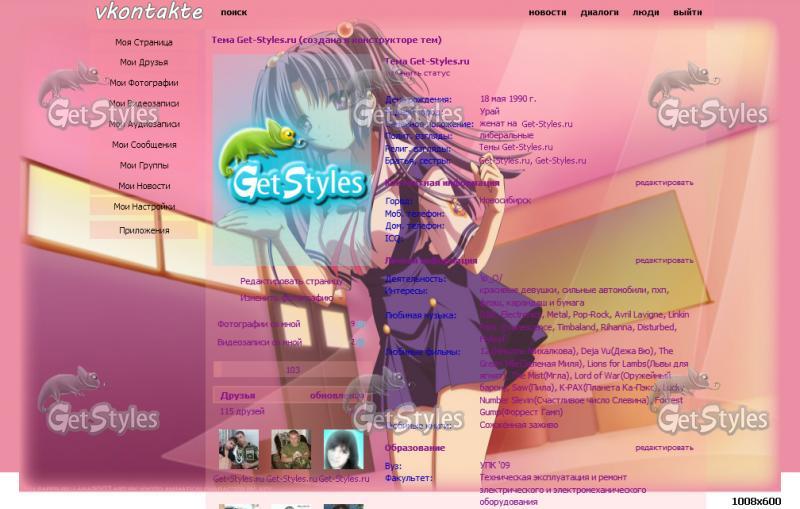The width and height of the screenshot is (800, 509).
Task: Click faculty link Техническая эксплуатация и ремонт
Action: (553, 477)
